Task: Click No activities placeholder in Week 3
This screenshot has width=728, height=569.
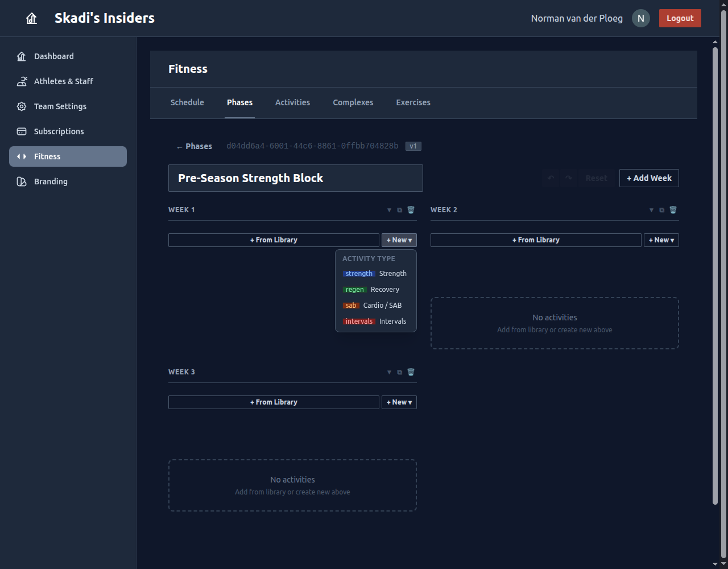Action: [x=292, y=485]
